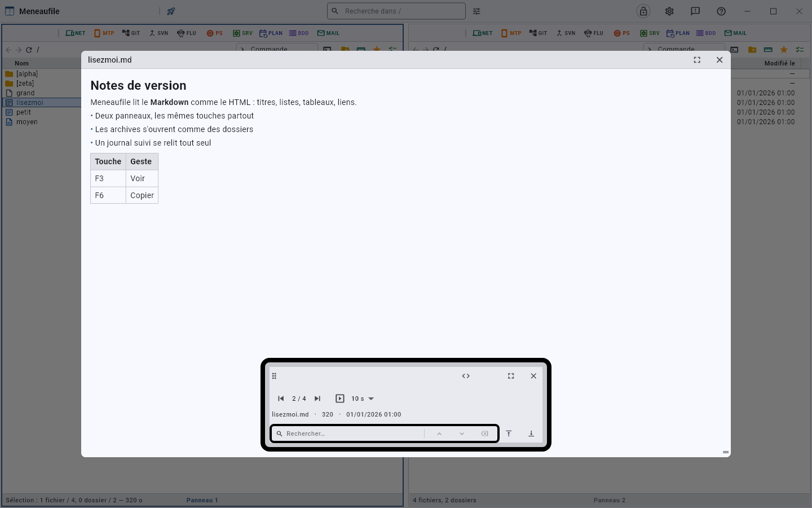This screenshot has width=812, height=508.
Task: Click SVN button in right panel toolbar
Action: pyautogui.click(x=566, y=33)
